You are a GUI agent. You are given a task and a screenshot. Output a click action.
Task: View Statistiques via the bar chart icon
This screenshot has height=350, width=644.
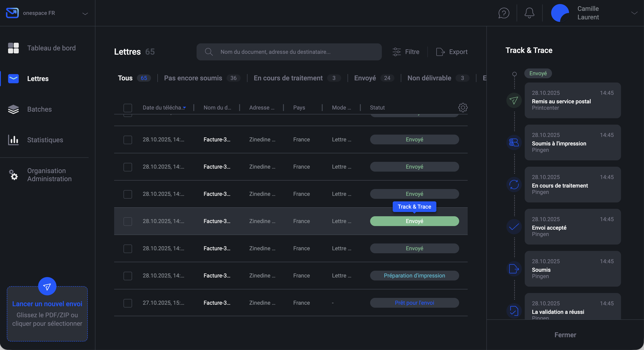(13, 140)
